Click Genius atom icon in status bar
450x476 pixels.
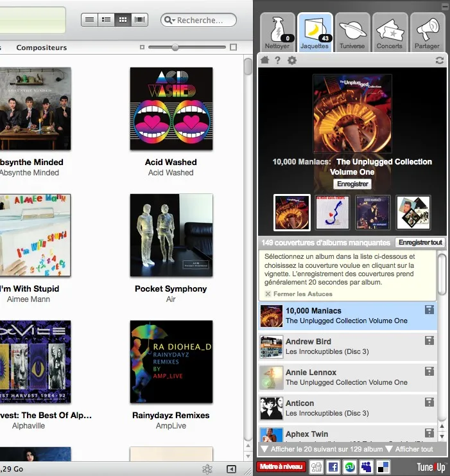point(207,470)
